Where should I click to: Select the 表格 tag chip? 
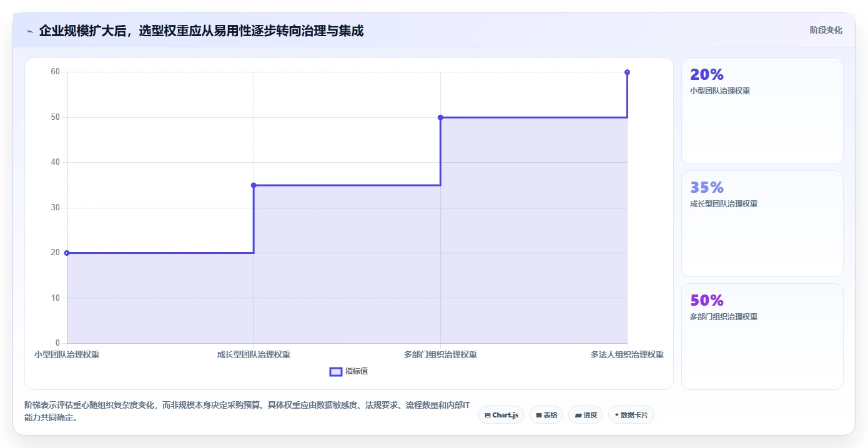click(x=546, y=415)
